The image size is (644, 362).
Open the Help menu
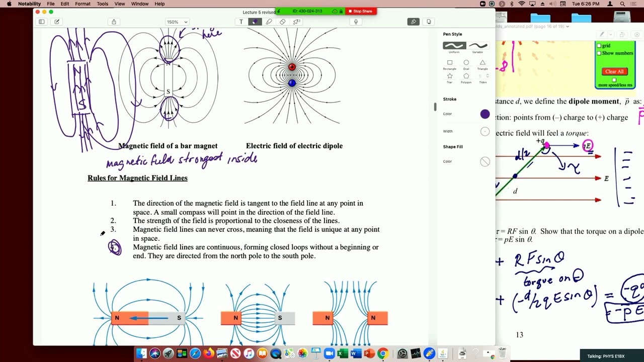(x=159, y=4)
